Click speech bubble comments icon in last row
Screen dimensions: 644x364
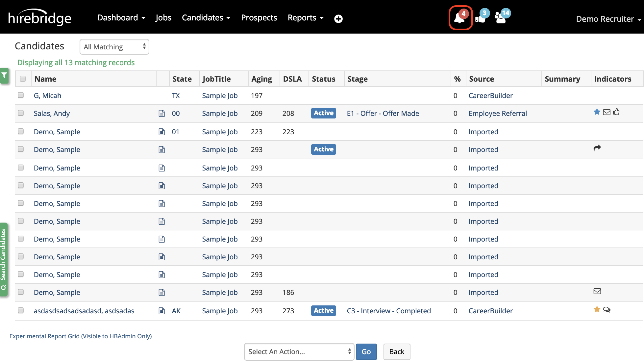point(607,310)
